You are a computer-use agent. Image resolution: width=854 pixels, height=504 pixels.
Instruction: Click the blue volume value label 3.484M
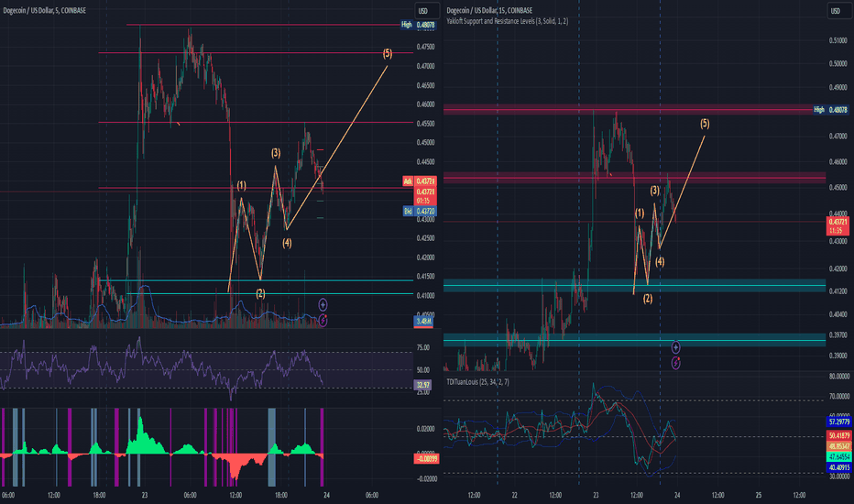423,321
